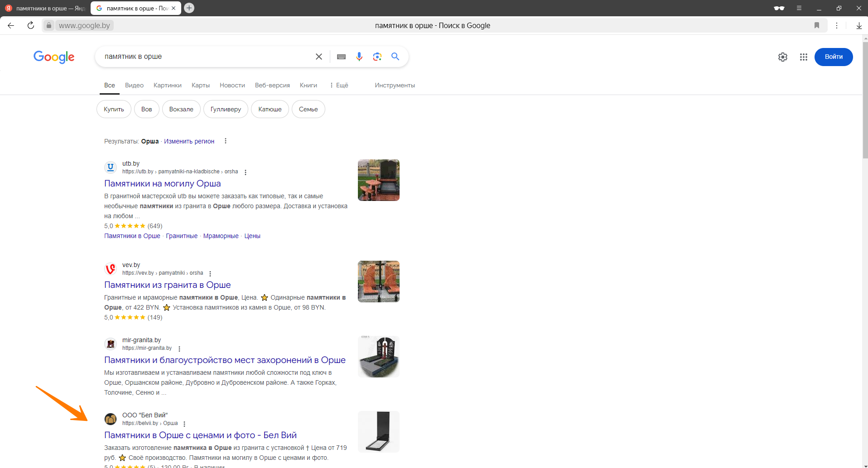Screen dimensions: 868x468
Task: Open the Бел Вий result thumbnail image
Action: [379, 432]
